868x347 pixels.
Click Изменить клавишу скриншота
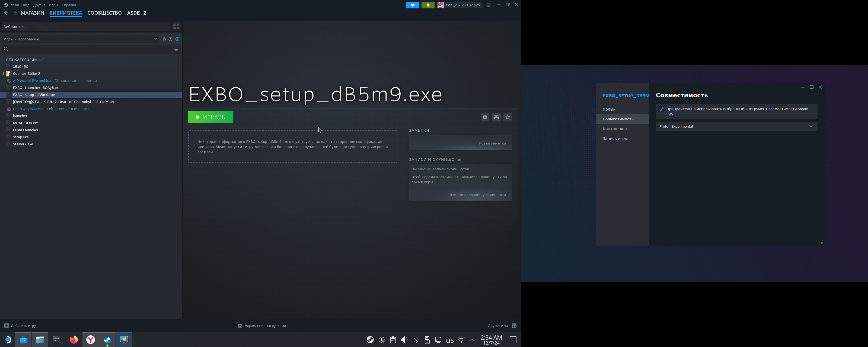(x=477, y=195)
